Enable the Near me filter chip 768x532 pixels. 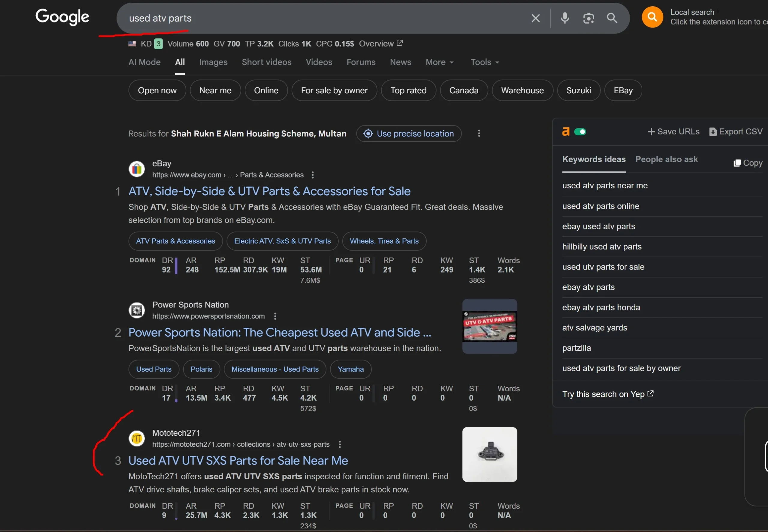[x=215, y=90]
